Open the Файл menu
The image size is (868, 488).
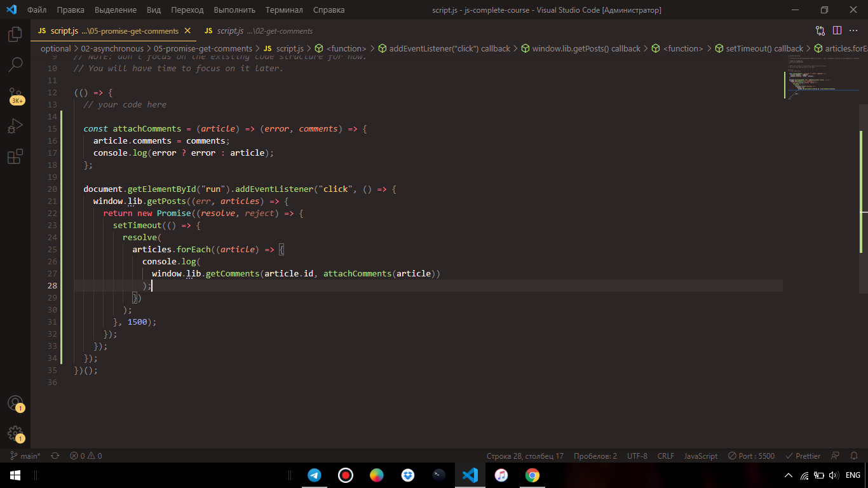(37, 10)
